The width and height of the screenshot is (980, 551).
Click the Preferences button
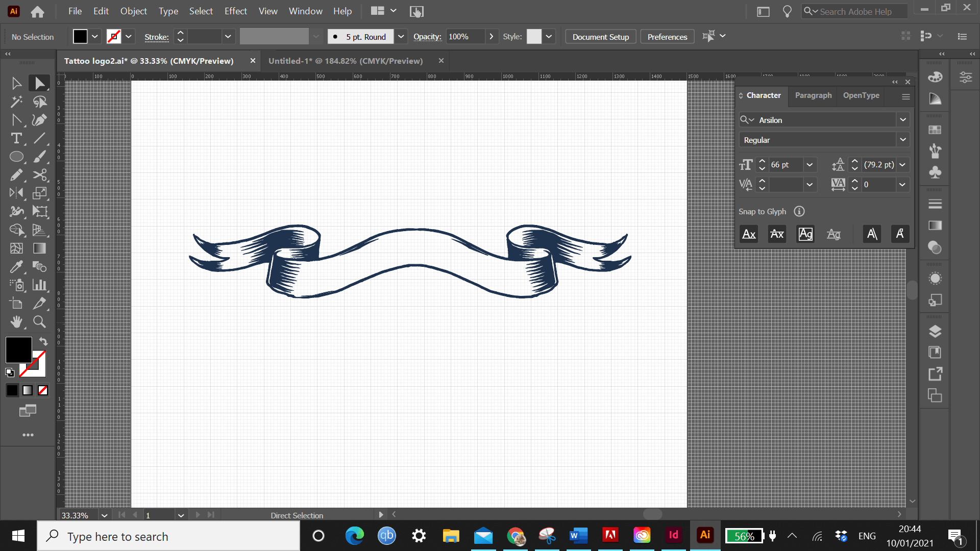click(x=667, y=37)
